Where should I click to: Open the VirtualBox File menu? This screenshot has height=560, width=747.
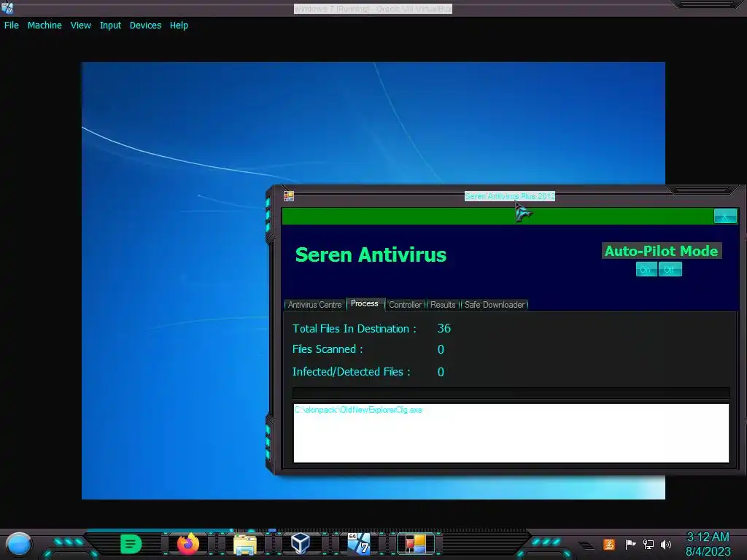[12, 26]
